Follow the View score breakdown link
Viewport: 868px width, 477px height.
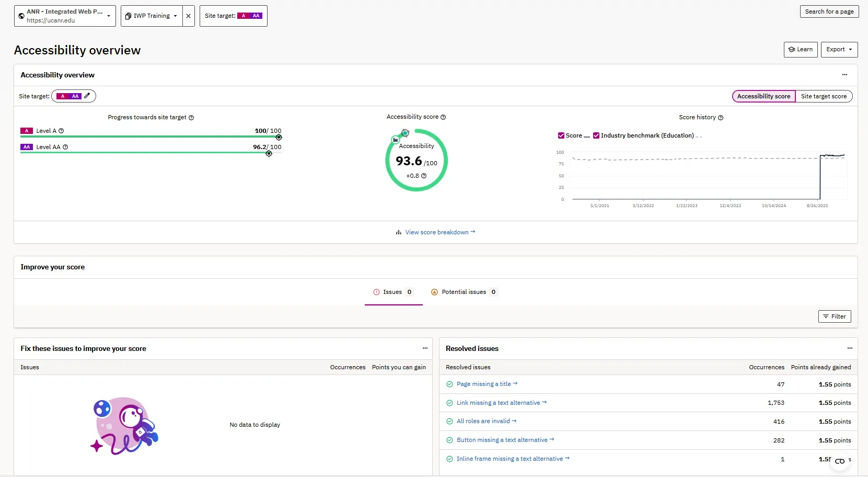point(437,232)
